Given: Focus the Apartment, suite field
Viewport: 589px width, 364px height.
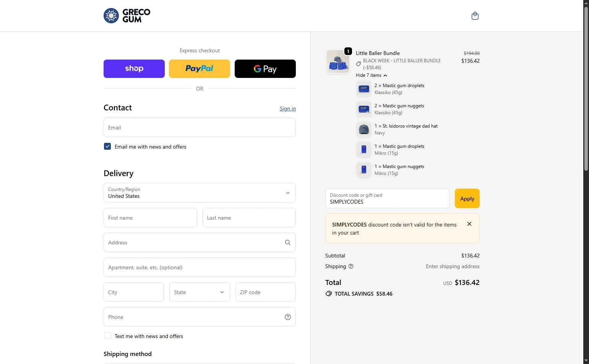Looking at the screenshot, I should (x=200, y=267).
